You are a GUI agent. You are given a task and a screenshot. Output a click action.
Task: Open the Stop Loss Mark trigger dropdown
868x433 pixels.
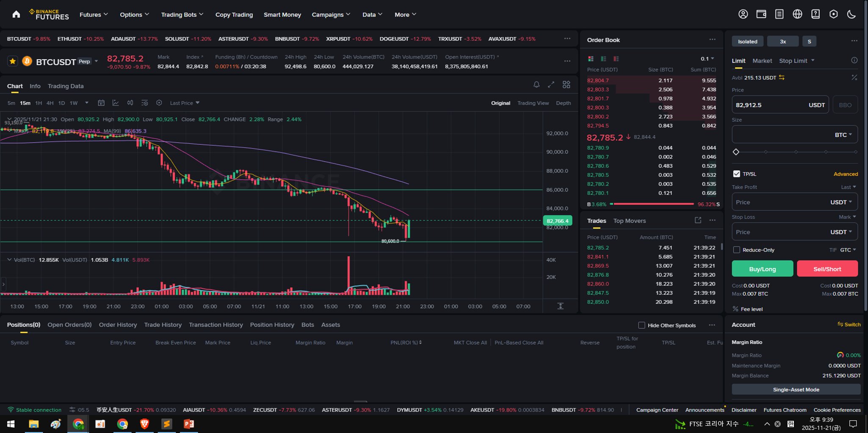[x=847, y=217]
